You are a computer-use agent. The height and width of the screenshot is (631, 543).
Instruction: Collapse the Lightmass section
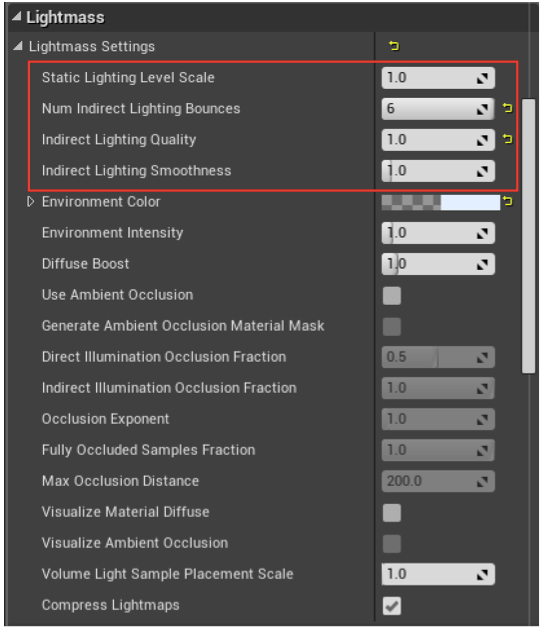click(x=17, y=16)
